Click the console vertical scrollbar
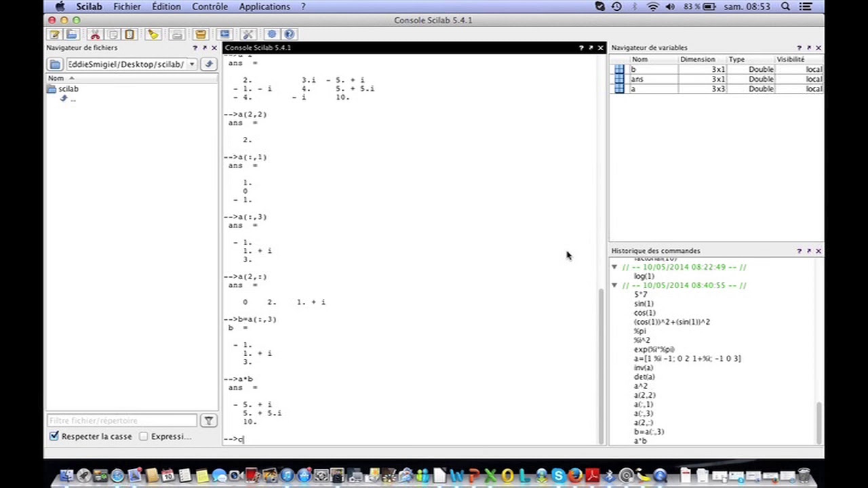Viewport: 868px width, 488px height. click(601, 366)
